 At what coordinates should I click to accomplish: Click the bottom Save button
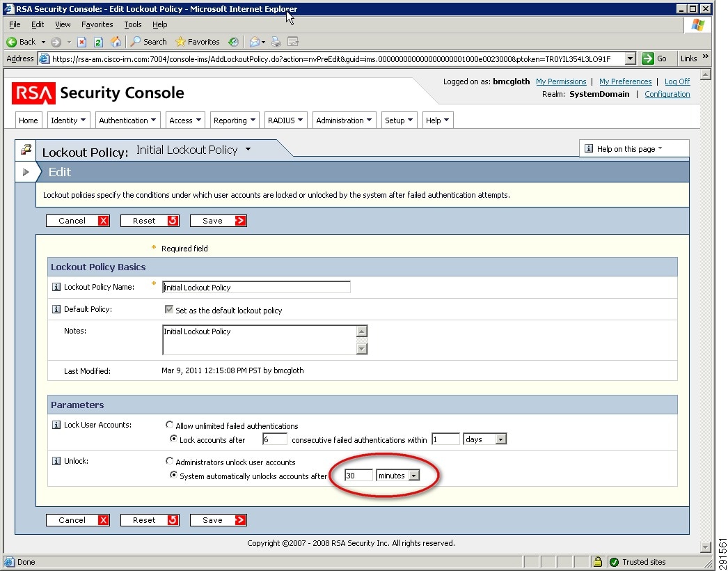coord(219,520)
